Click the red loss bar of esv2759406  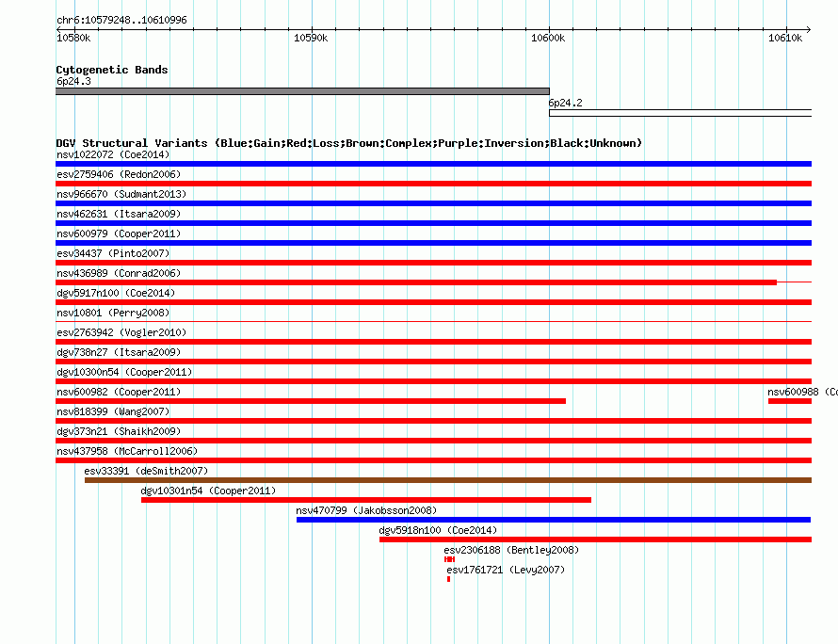[433, 184]
